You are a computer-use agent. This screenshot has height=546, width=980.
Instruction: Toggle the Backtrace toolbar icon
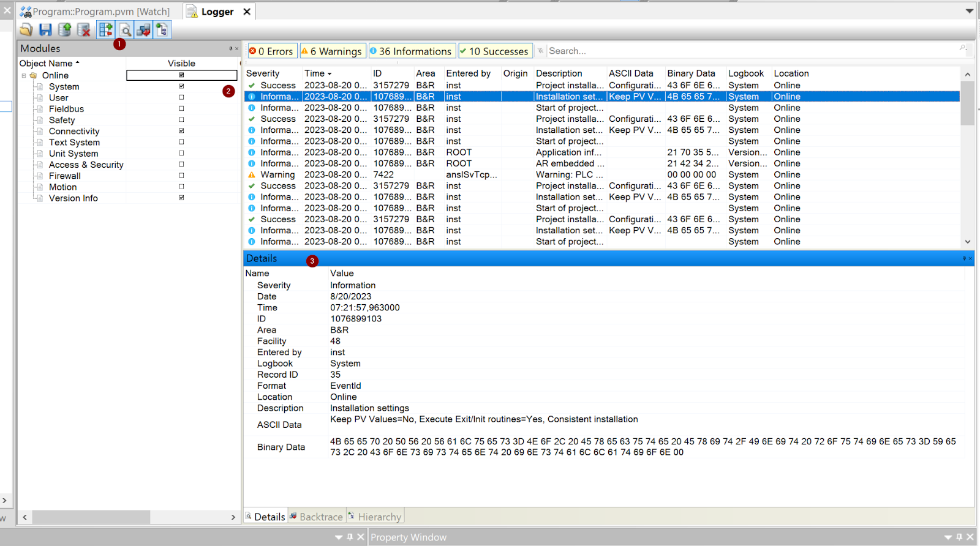144,29
